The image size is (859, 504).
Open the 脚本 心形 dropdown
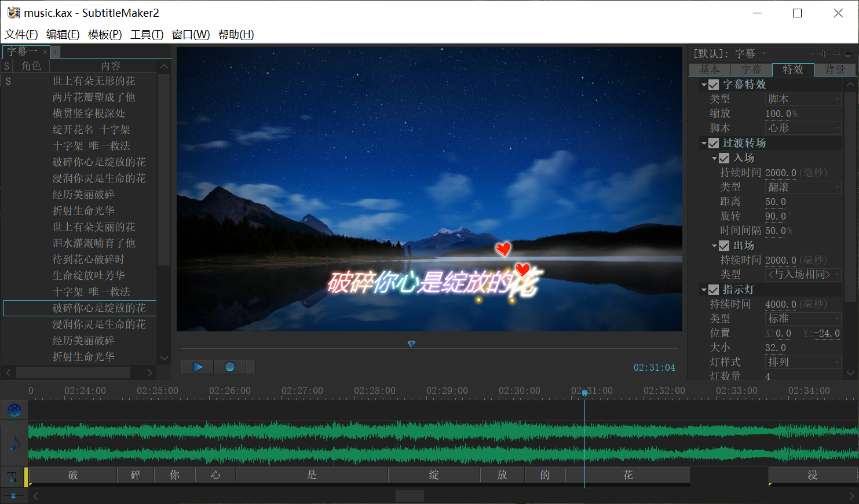tap(803, 128)
